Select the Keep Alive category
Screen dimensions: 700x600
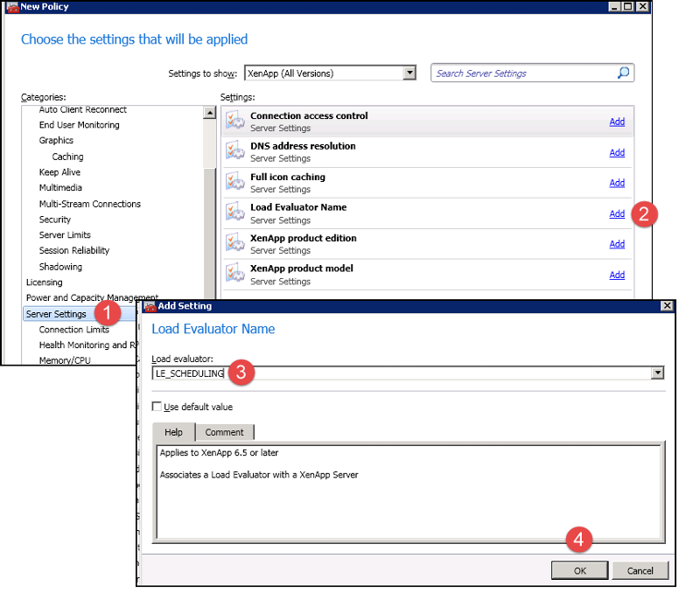point(59,172)
